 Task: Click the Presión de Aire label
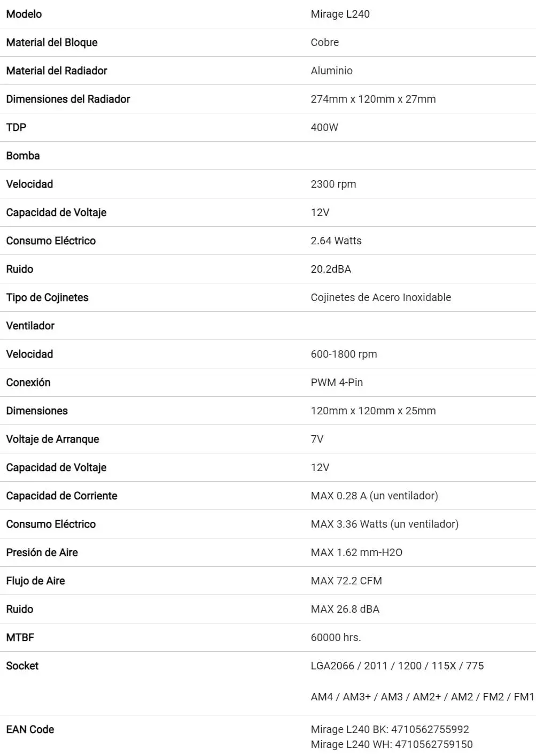42,553
